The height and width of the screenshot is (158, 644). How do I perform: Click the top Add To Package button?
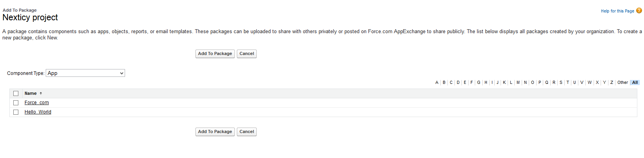(215, 54)
